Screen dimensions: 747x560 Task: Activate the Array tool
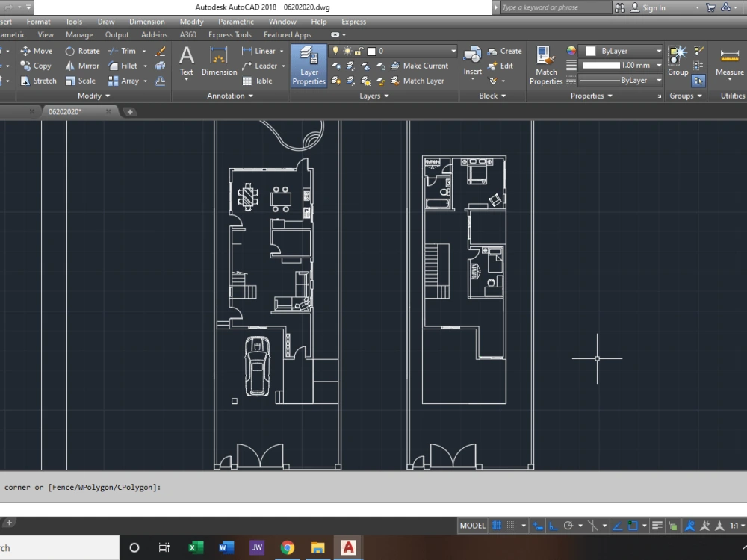click(123, 81)
